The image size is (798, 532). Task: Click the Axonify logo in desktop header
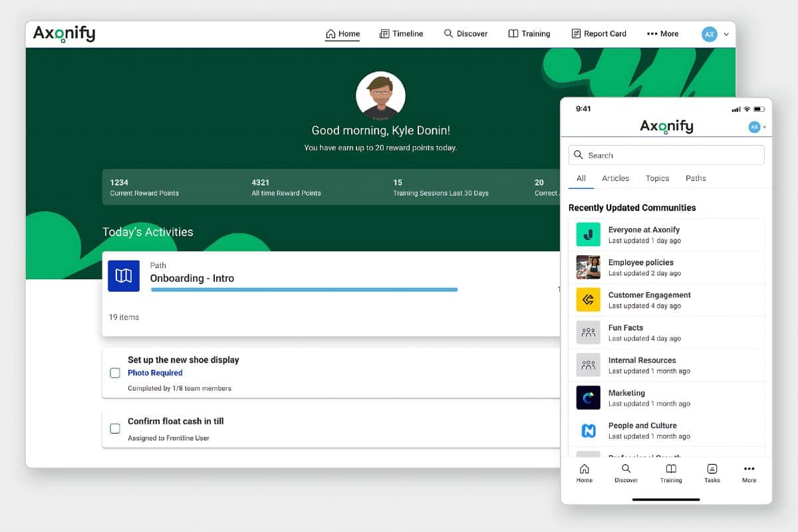coord(64,33)
